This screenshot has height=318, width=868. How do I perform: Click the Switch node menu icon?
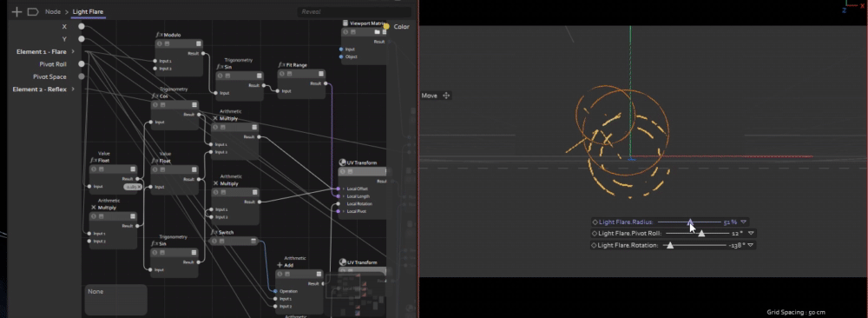point(253,241)
